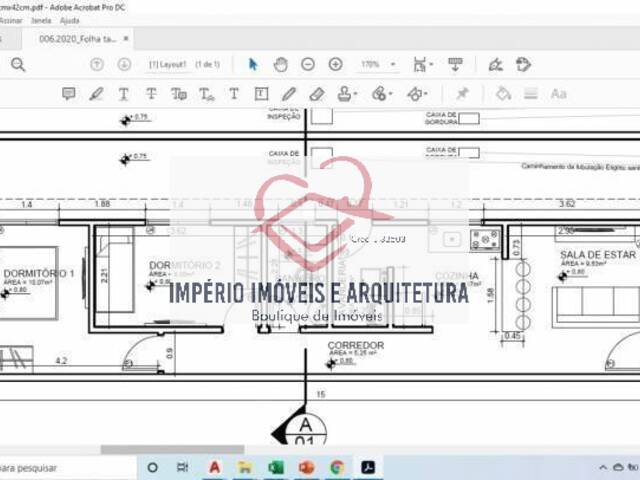Click the OneDrive cloud tray icon
The image size is (640, 480).
point(619,467)
